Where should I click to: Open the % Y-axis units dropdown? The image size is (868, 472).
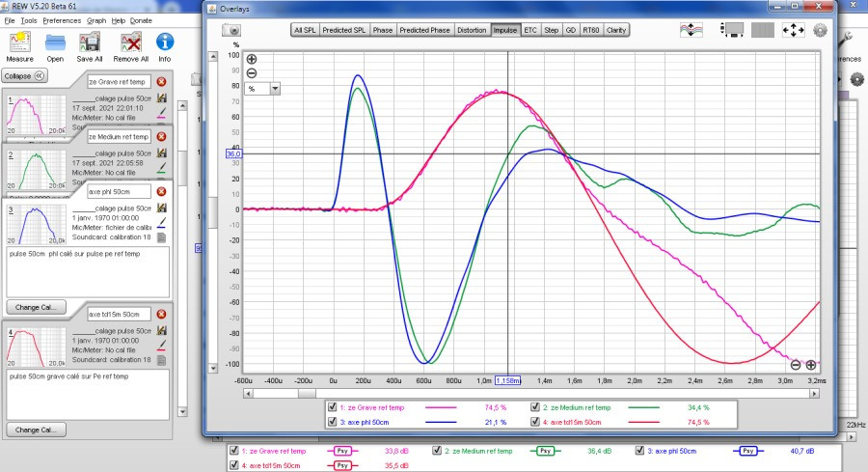[276, 88]
